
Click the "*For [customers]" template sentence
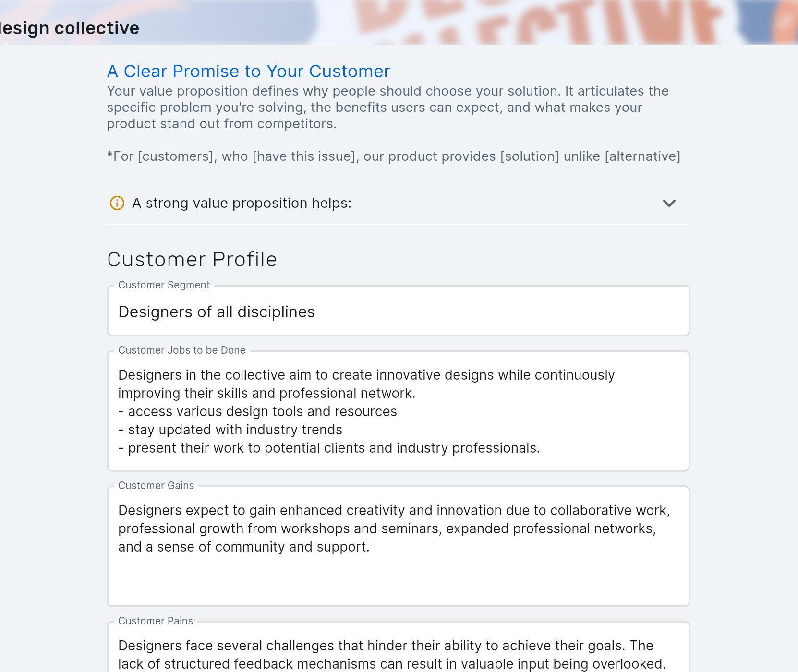pyautogui.click(x=393, y=156)
